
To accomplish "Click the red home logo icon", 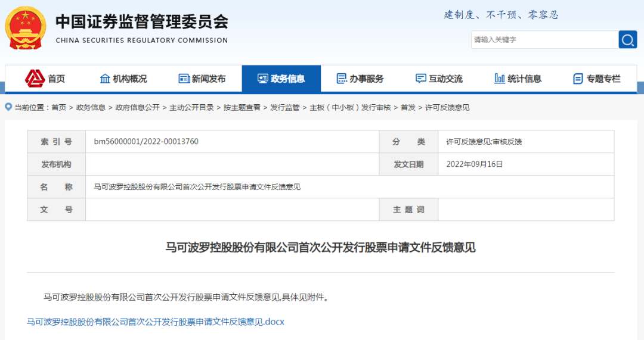I will [35, 79].
